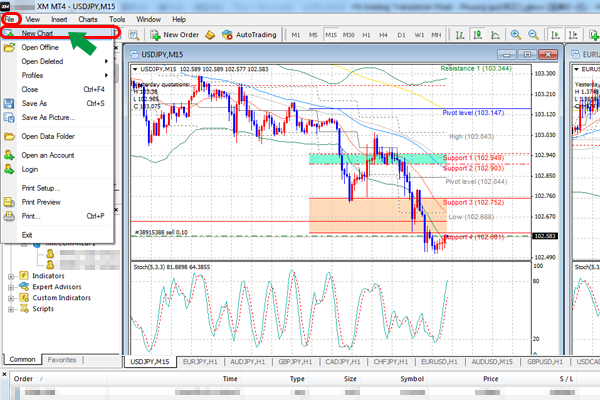
Task: Open the View menu
Action: tap(33, 19)
